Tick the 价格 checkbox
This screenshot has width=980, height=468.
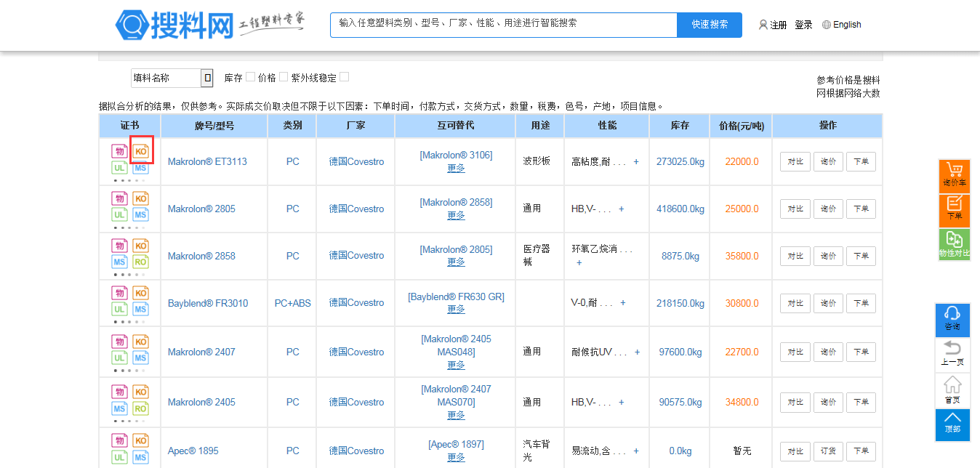click(x=284, y=77)
